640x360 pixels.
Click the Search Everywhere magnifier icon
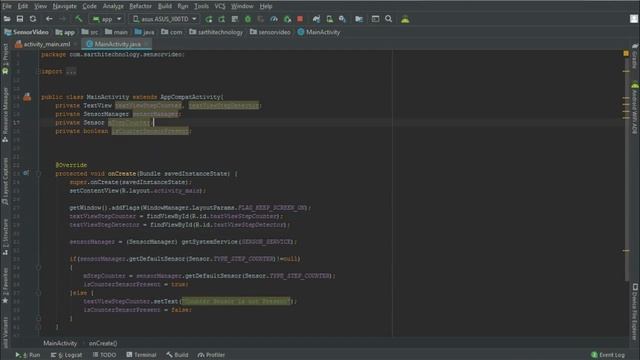pyautogui.click(x=389, y=19)
